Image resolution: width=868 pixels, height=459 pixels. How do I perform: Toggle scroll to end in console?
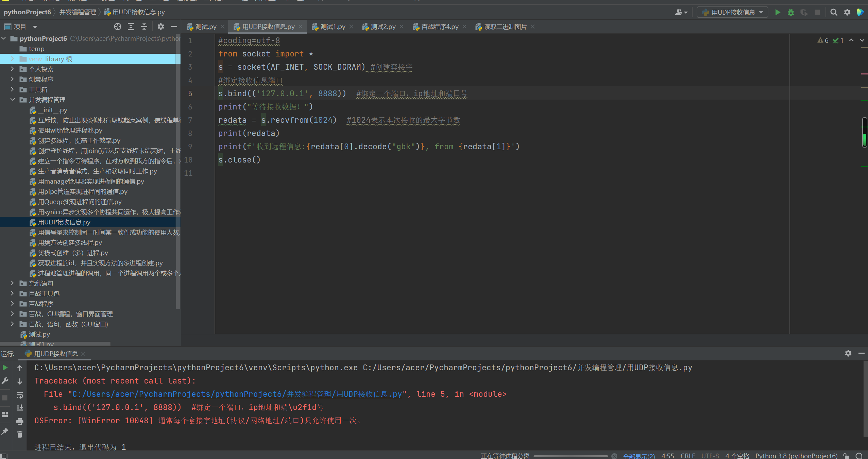(x=20, y=408)
